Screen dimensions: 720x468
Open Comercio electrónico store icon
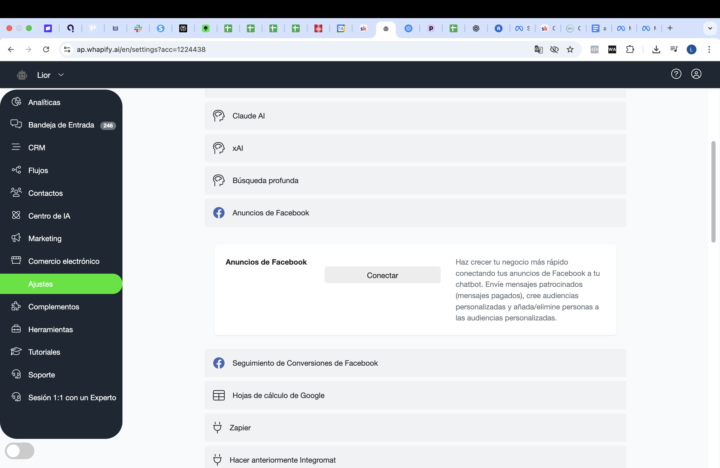click(16, 260)
